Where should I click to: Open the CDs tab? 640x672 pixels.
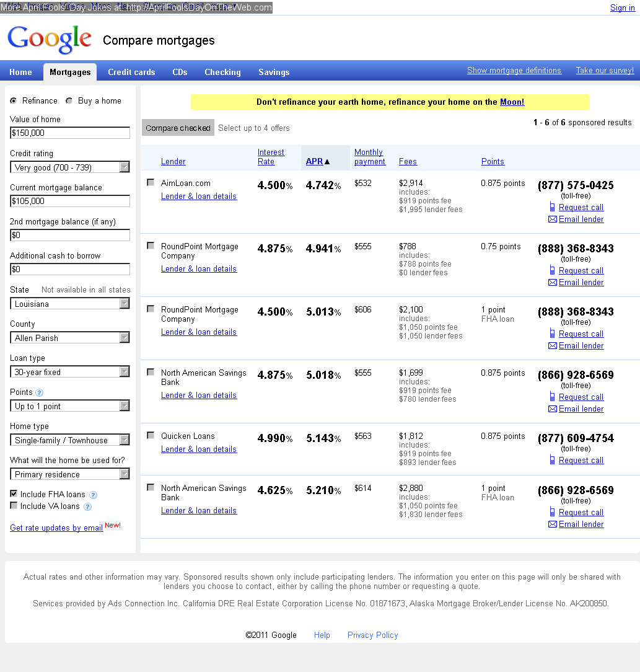point(180,72)
